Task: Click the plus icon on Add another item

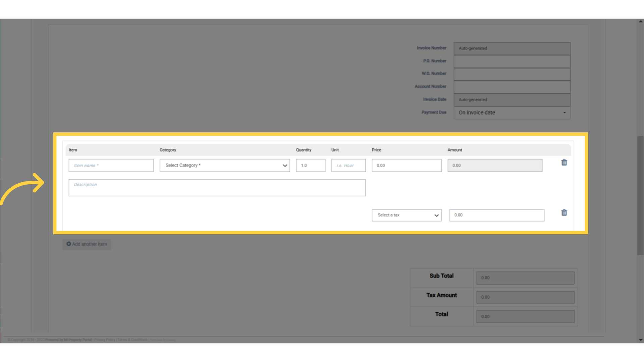Action: pos(69,244)
